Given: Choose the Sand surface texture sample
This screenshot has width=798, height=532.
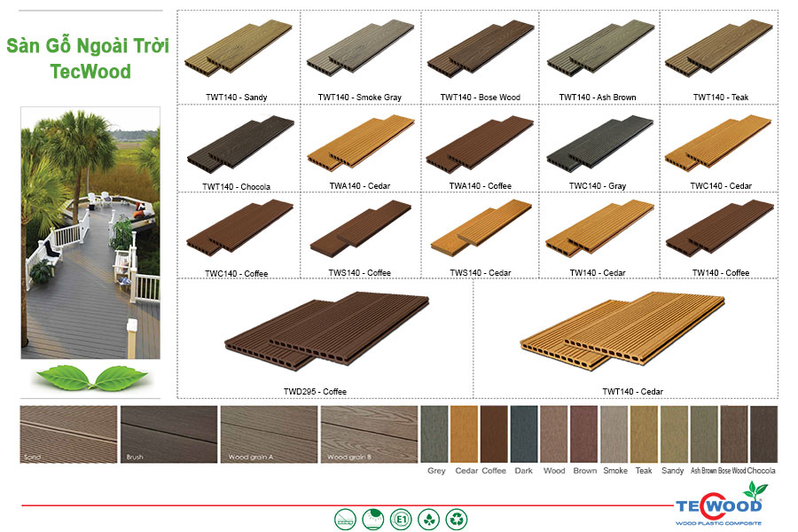Looking at the screenshot, I should click(68, 434).
